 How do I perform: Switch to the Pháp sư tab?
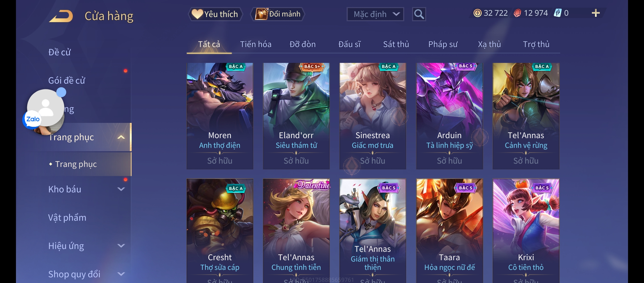[x=443, y=44]
